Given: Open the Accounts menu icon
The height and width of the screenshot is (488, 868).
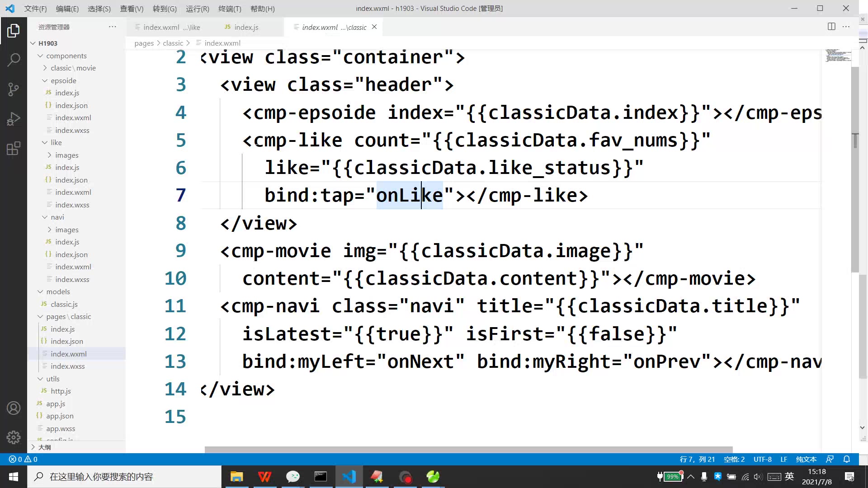Looking at the screenshot, I should (x=14, y=408).
